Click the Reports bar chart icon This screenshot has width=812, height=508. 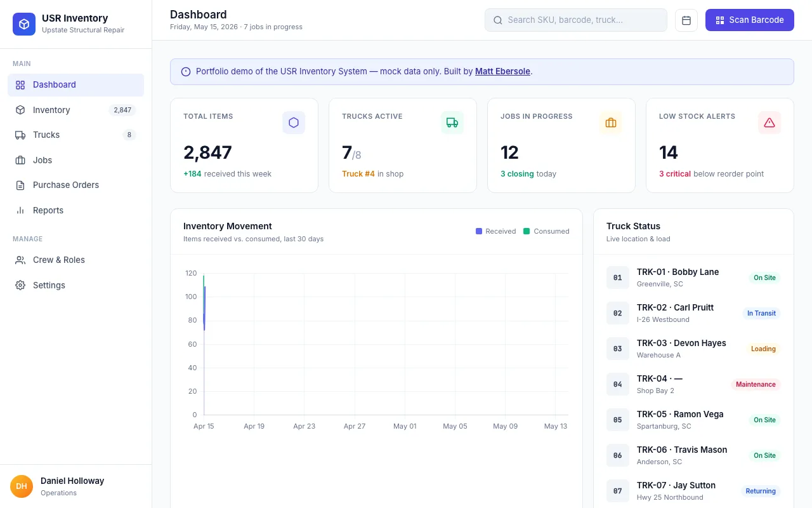(20, 210)
